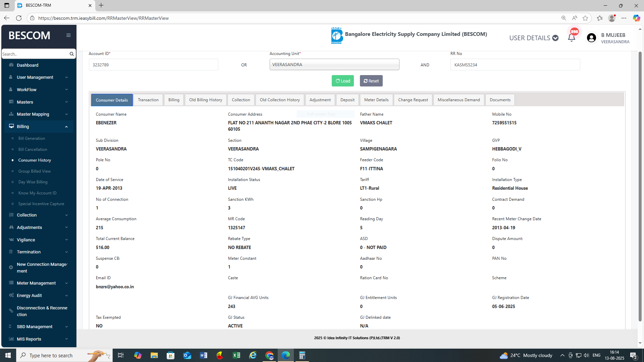The width and height of the screenshot is (644, 362).
Task: Open the Excel icon in the taskbar
Action: (236, 355)
